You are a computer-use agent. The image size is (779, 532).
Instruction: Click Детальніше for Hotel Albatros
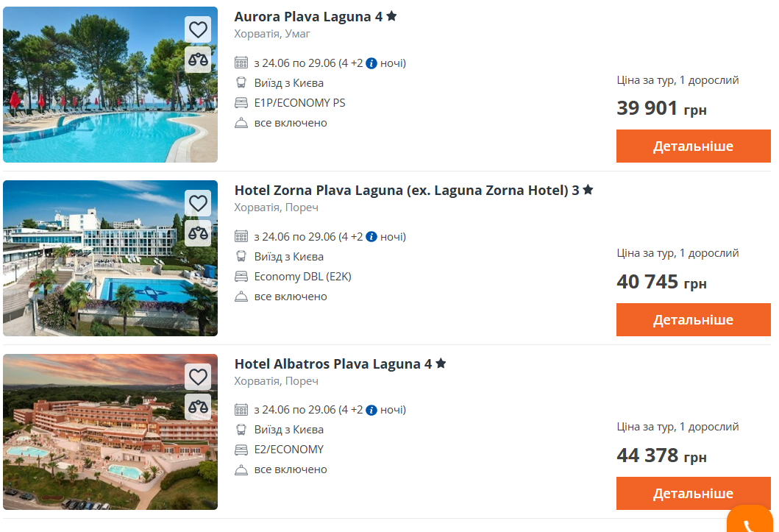(x=692, y=493)
